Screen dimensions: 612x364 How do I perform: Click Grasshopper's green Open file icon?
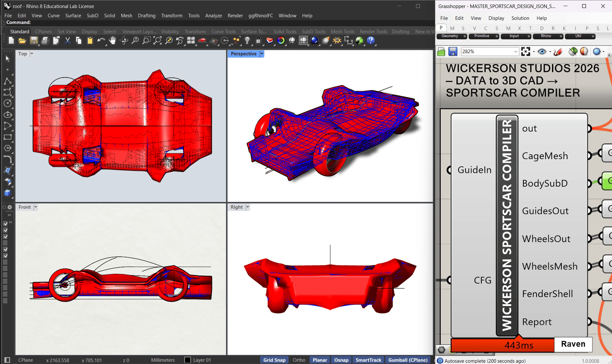point(441,51)
